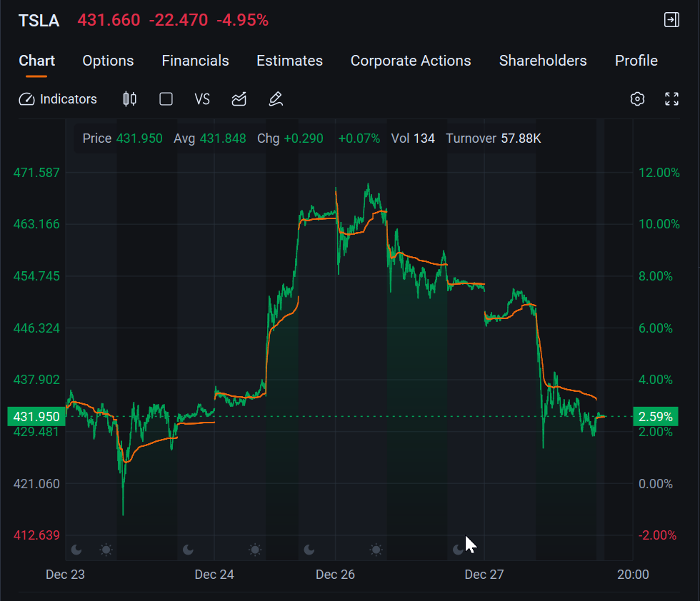Click the panel exit icon at top right
The image size is (700, 601).
(671, 20)
